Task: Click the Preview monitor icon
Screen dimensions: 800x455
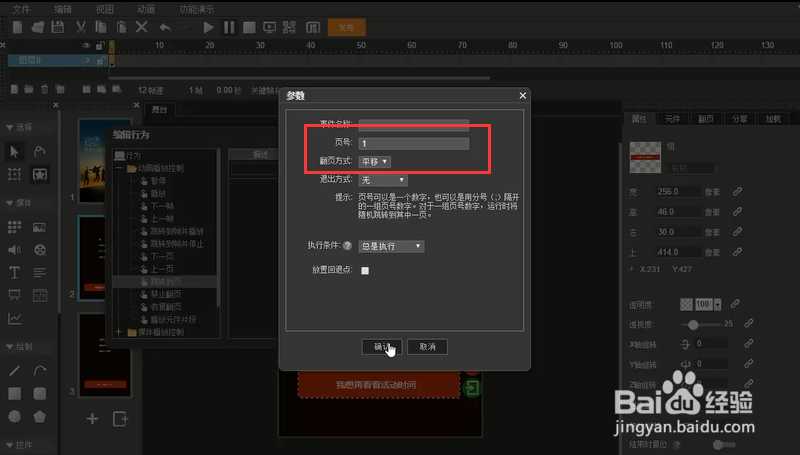Action: tap(269, 27)
